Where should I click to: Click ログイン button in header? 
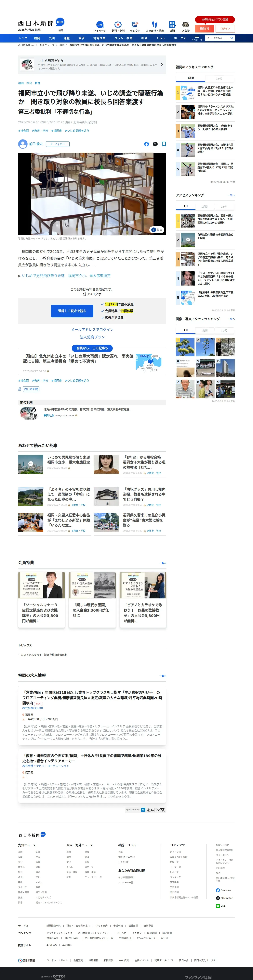225,29
